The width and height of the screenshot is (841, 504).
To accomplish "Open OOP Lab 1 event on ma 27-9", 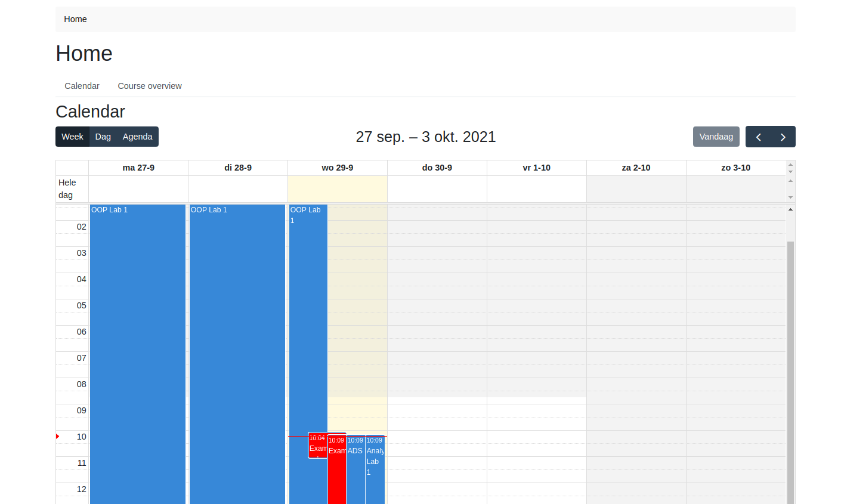I will (x=138, y=354).
